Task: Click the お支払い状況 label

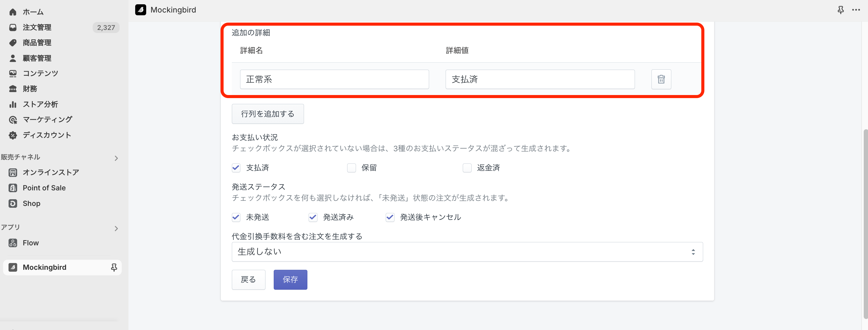Action: [255, 137]
